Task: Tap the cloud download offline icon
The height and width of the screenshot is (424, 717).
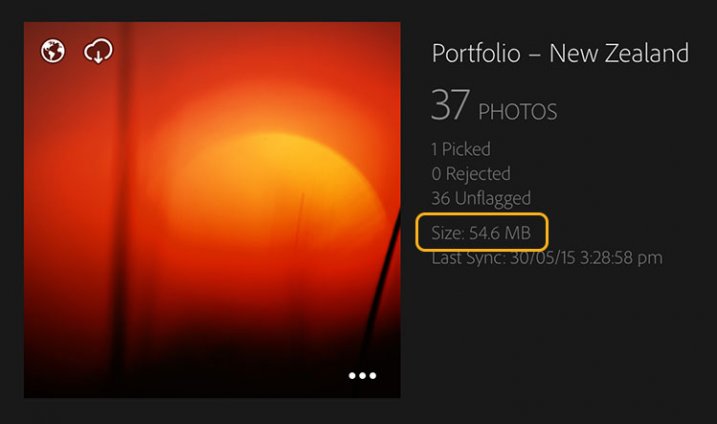Action: click(x=98, y=51)
